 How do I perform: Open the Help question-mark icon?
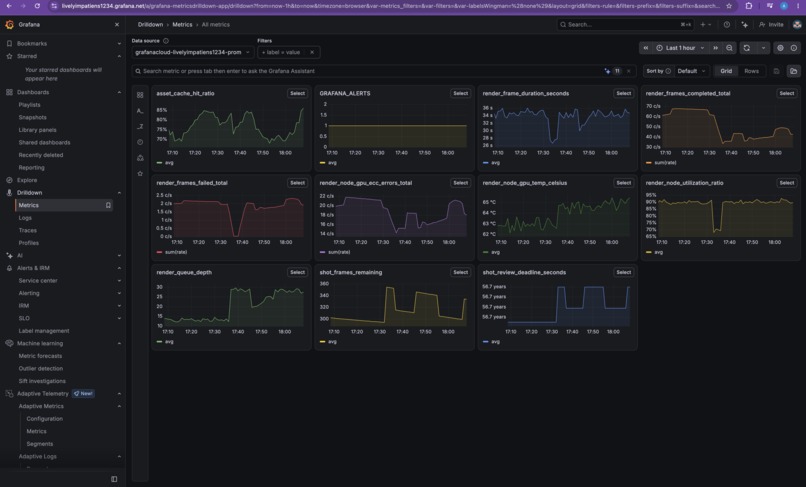[x=727, y=25]
